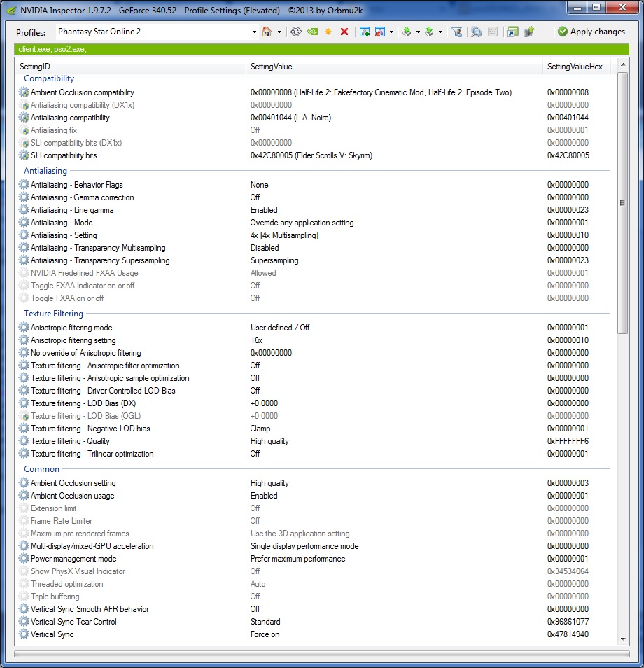Click the home global profile icon
Screen dimensions: 644x668
point(267,32)
